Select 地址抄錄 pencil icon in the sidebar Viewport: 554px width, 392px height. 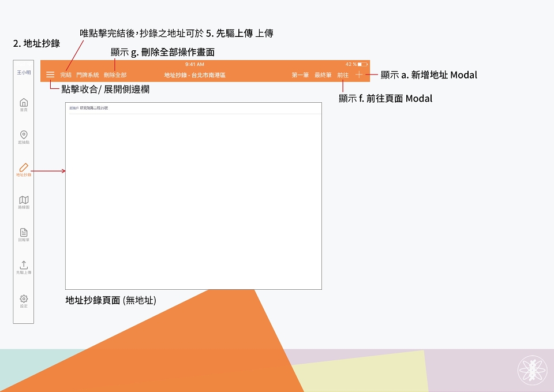(x=24, y=170)
